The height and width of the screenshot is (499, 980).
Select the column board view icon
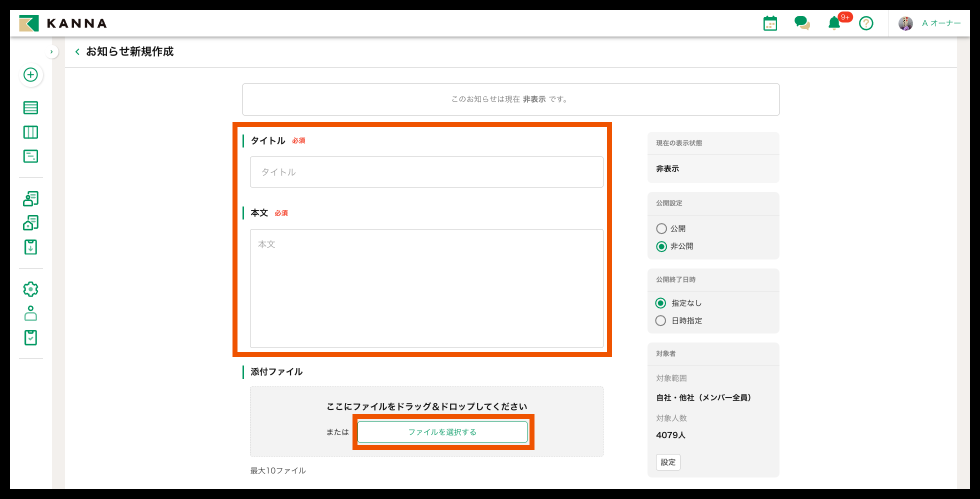coord(30,132)
